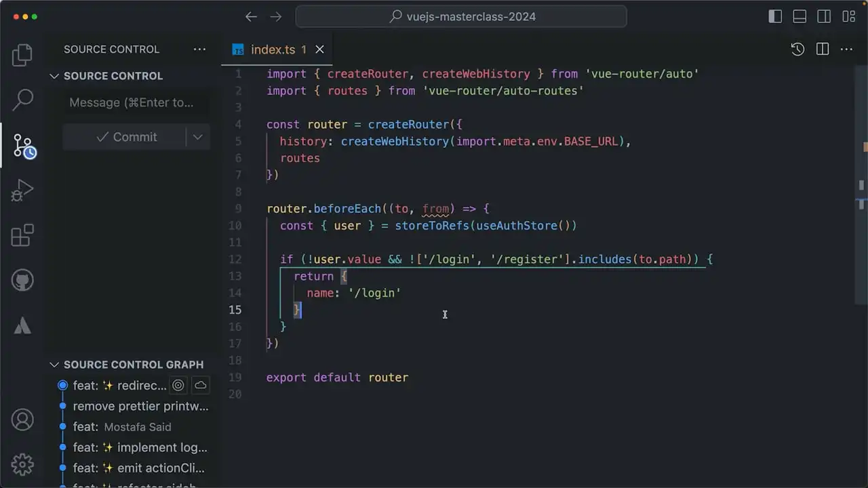The image size is (868, 488).
Task: Select the index.ts tab
Action: tap(278, 49)
